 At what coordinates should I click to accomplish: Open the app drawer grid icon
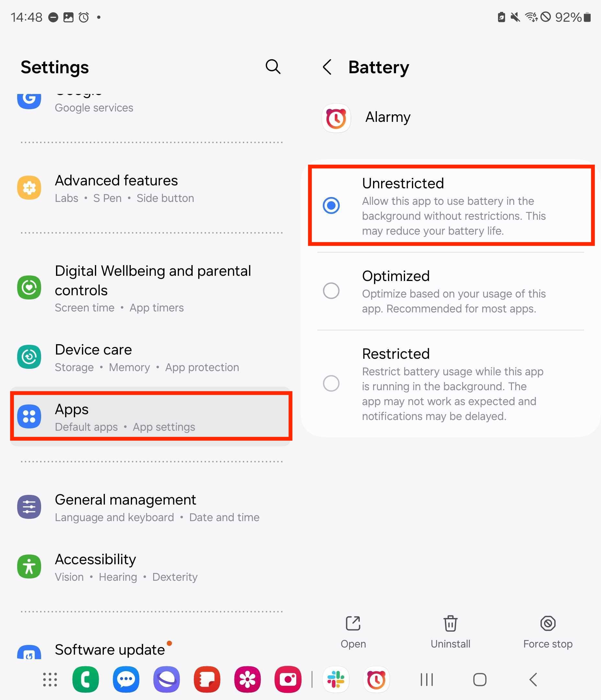[x=50, y=679]
